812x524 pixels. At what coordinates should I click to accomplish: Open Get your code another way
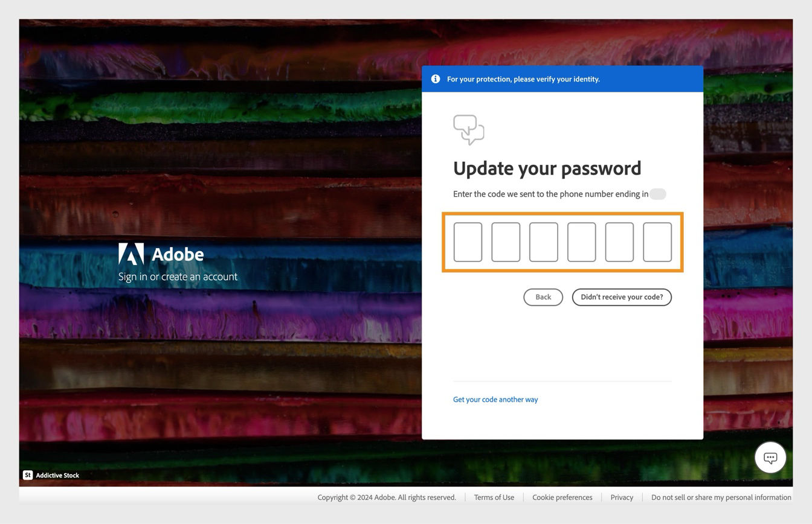pyautogui.click(x=495, y=399)
